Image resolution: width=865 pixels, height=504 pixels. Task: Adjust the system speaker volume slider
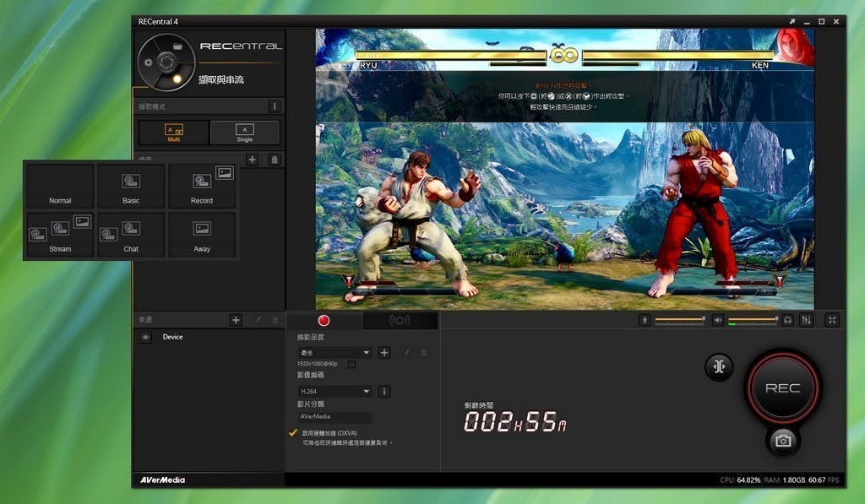752,320
